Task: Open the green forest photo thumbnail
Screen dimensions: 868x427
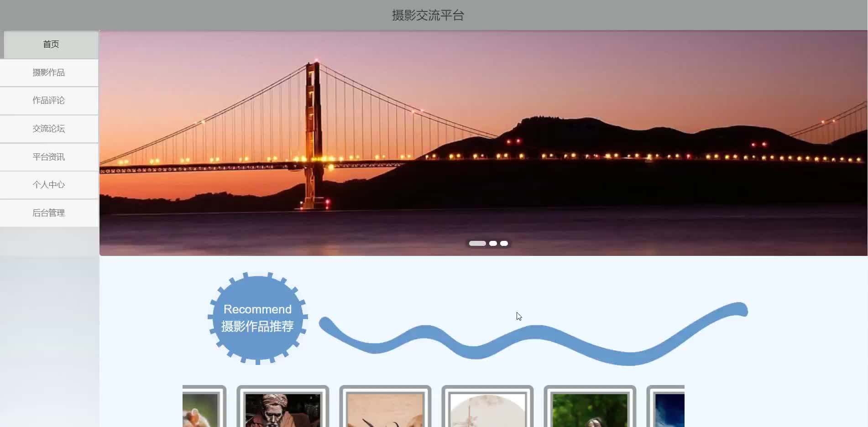Action: [590, 406]
